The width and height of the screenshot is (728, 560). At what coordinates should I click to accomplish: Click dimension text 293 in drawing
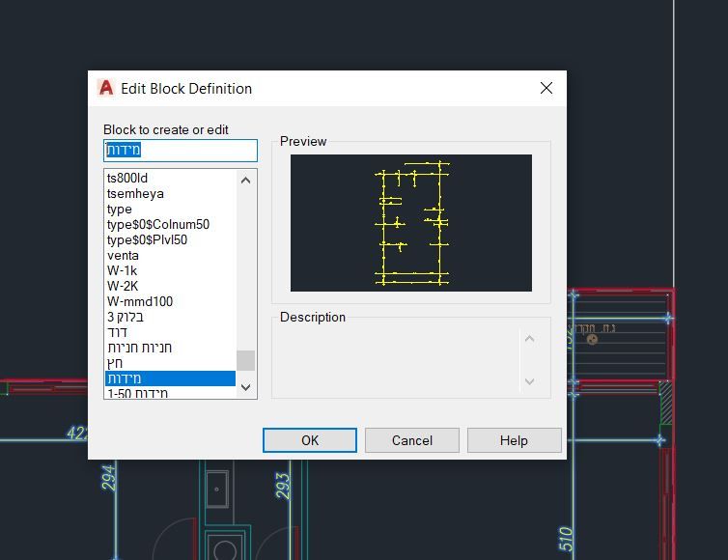[283, 486]
